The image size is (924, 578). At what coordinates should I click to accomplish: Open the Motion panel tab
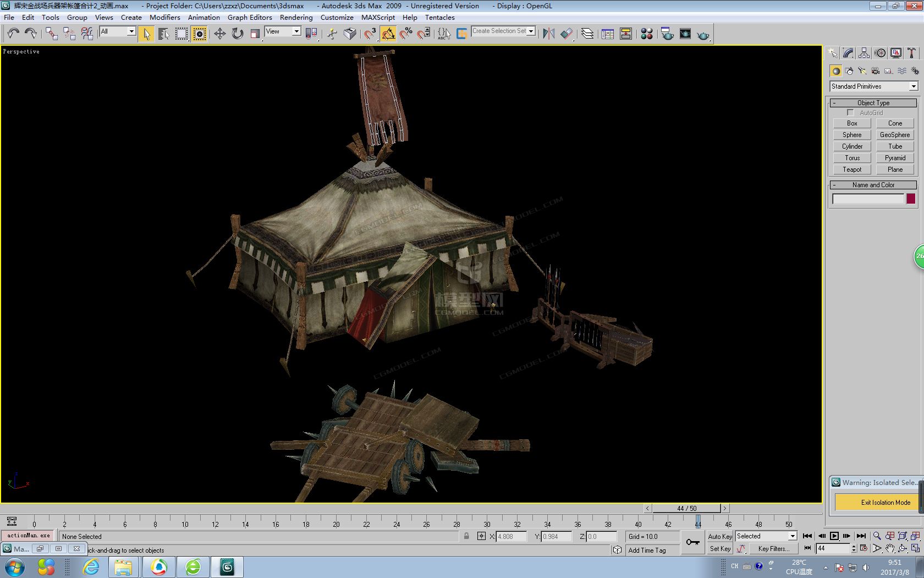coord(881,53)
